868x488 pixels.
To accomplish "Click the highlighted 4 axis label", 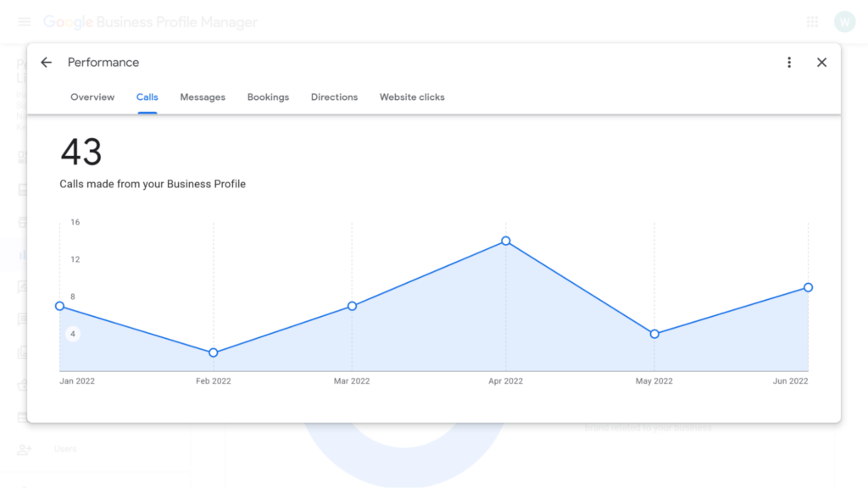I will point(73,334).
